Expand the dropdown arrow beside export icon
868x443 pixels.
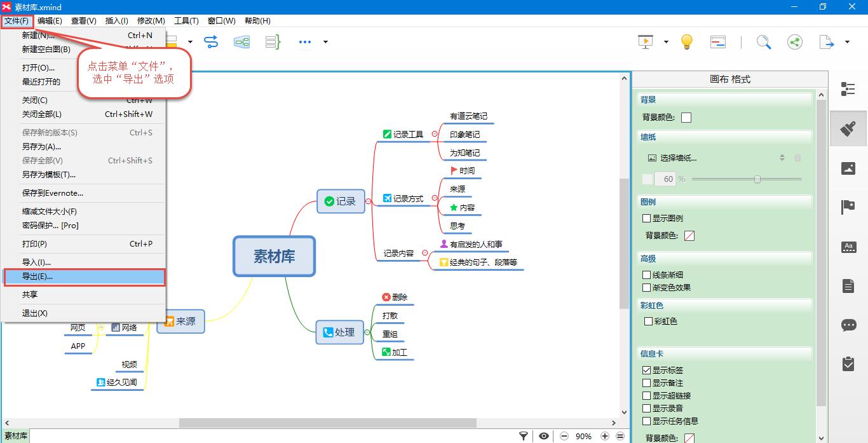[x=847, y=43]
